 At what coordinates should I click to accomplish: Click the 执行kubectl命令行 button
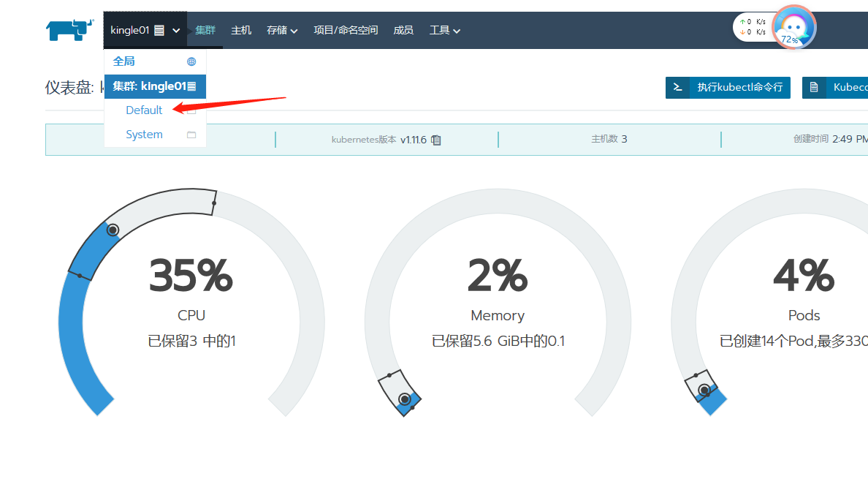point(728,88)
